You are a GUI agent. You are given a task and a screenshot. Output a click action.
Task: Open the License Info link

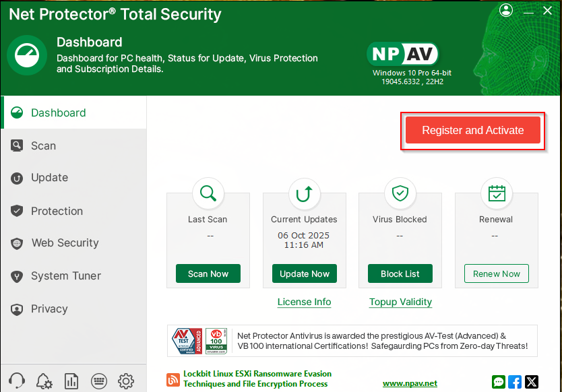304,302
